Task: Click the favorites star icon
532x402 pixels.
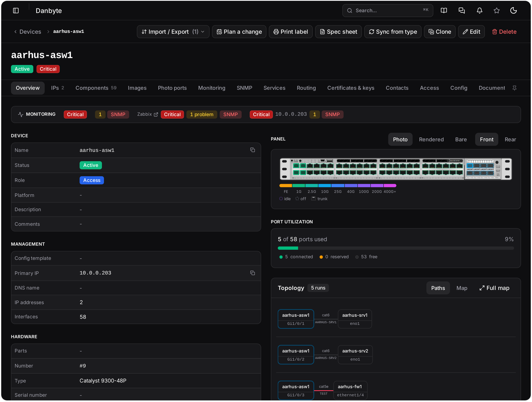Action: click(x=497, y=11)
